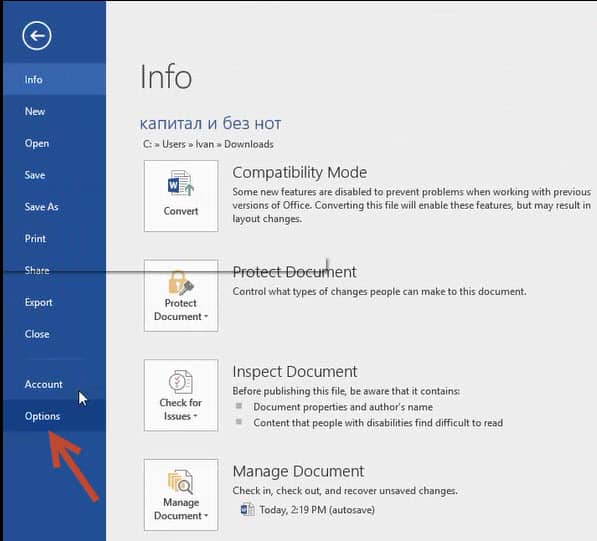Click the Downloads folder path link
The image size is (597, 541).
[249, 144]
